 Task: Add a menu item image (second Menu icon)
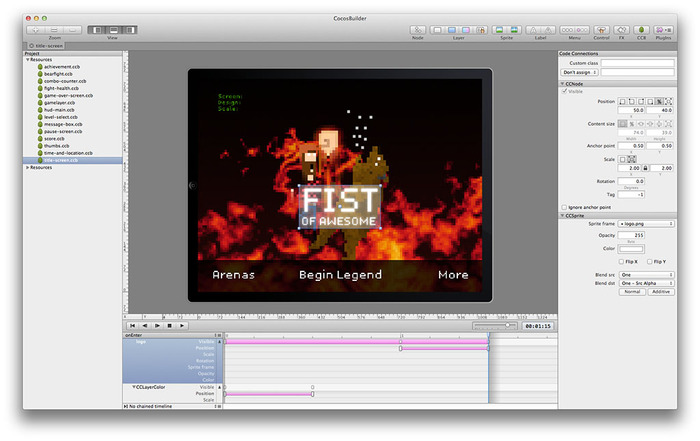coord(582,30)
